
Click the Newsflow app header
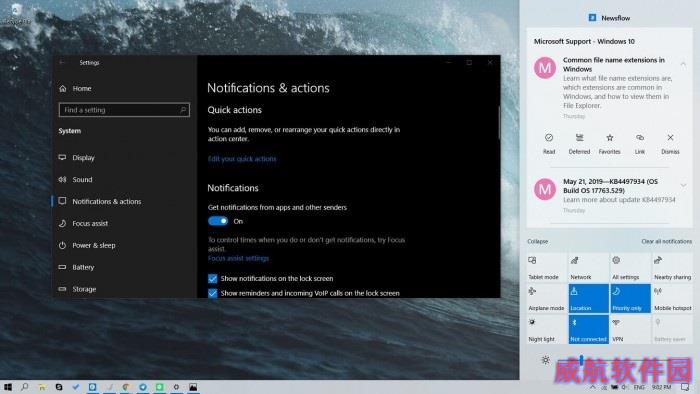coord(609,18)
